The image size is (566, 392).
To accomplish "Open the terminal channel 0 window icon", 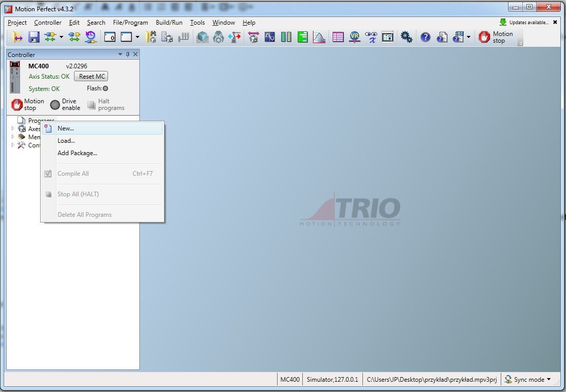I will tap(109, 37).
